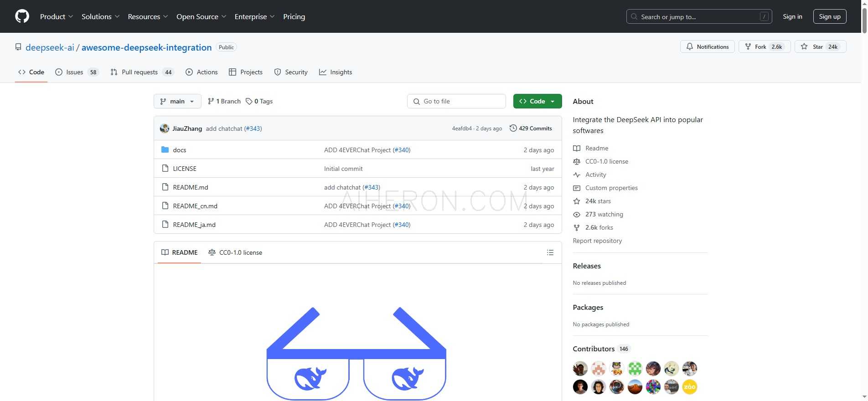Open first contributor avatar
The width and height of the screenshot is (868, 401).
[x=580, y=368]
